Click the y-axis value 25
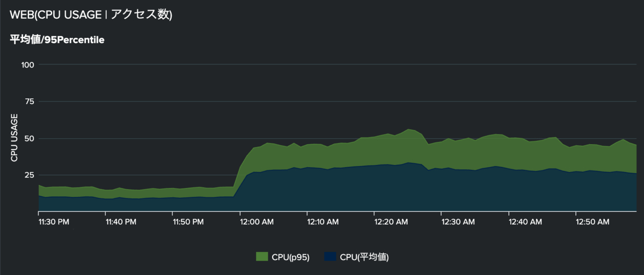The width and height of the screenshot is (644, 275). coord(30,175)
